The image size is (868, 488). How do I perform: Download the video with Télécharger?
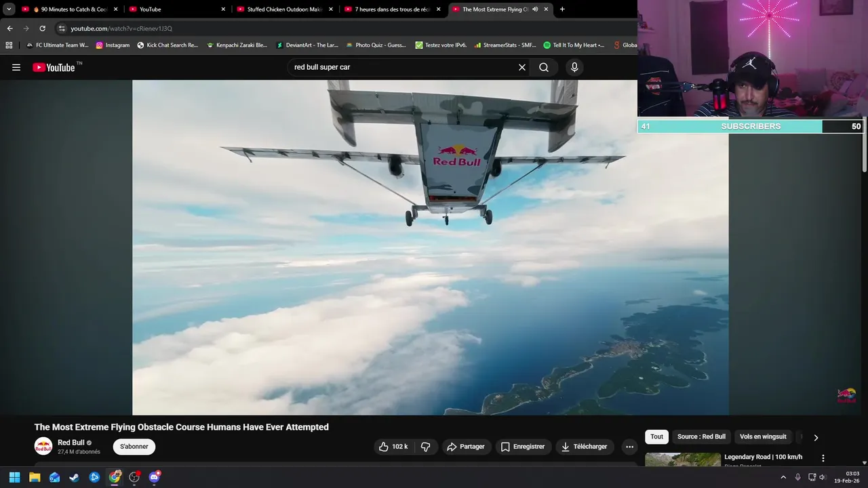pos(585,447)
